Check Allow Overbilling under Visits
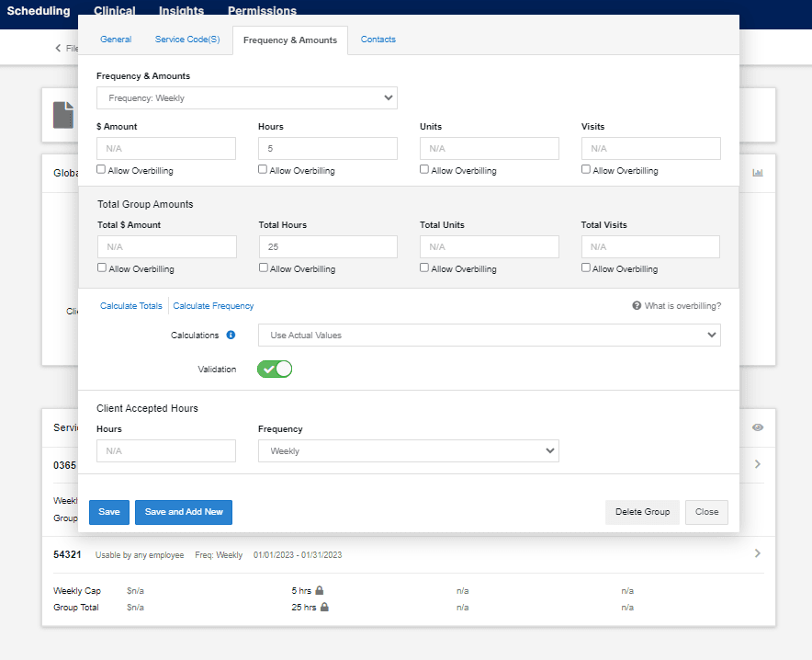The width and height of the screenshot is (812, 660). pos(586,169)
